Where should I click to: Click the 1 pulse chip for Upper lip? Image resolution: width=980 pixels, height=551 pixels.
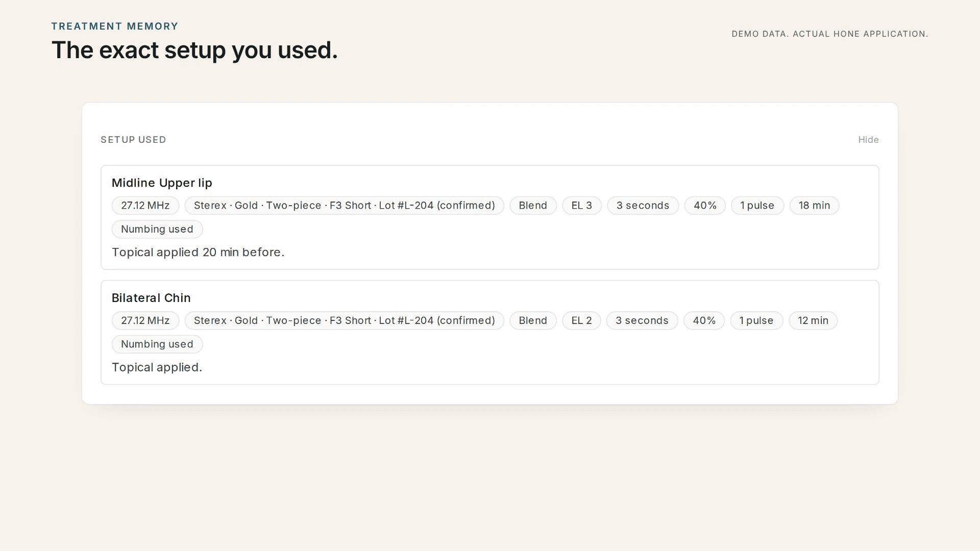pyautogui.click(x=757, y=206)
